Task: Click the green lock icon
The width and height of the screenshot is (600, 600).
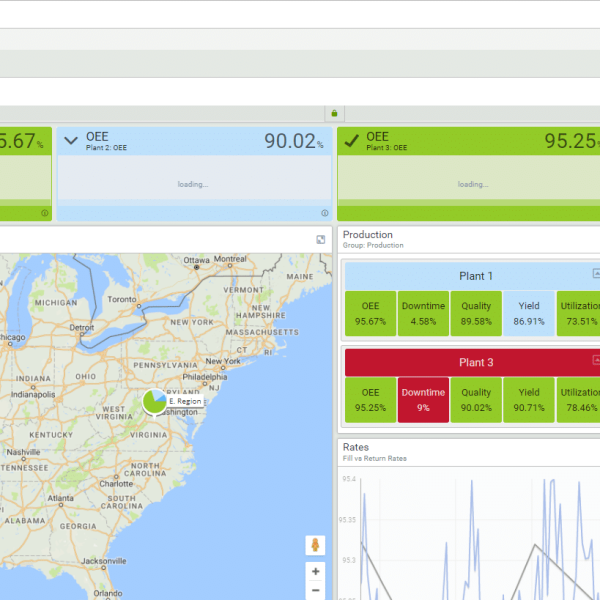Action: click(334, 113)
